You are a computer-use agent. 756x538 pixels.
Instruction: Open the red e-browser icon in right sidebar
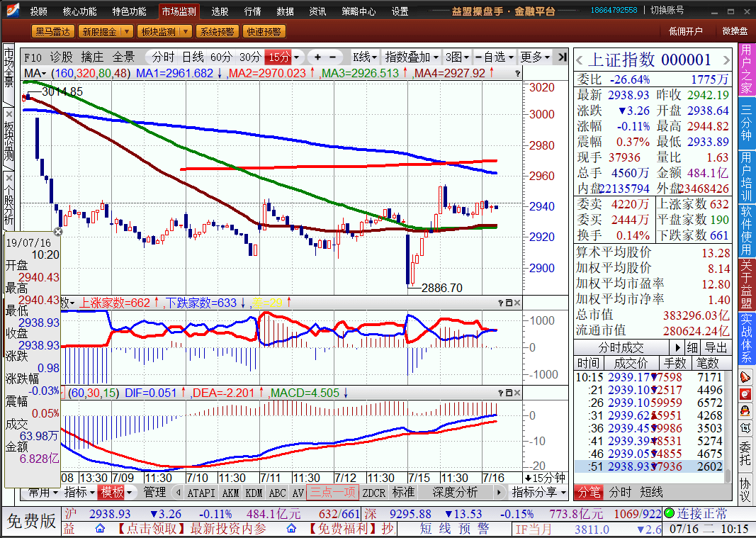[745, 394]
